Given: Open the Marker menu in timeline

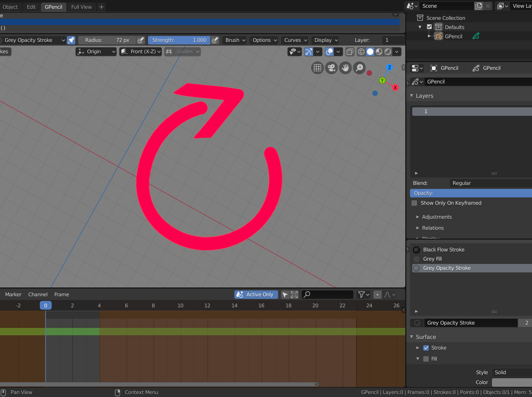Looking at the screenshot, I should pos(13,294).
